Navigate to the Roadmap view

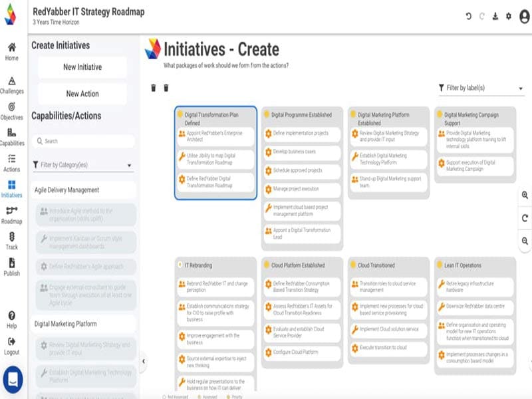pyautogui.click(x=11, y=214)
